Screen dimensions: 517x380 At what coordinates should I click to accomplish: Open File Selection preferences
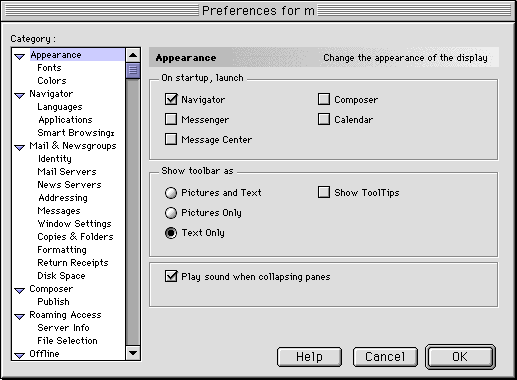pyautogui.click(x=67, y=341)
